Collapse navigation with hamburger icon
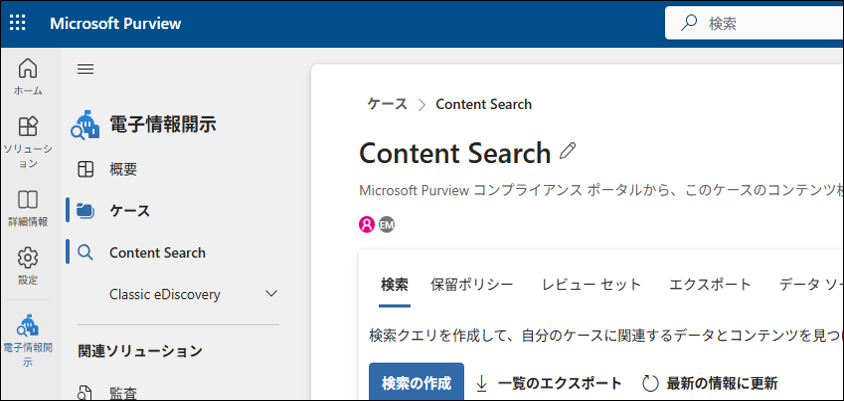This screenshot has width=844, height=401. [x=86, y=69]
